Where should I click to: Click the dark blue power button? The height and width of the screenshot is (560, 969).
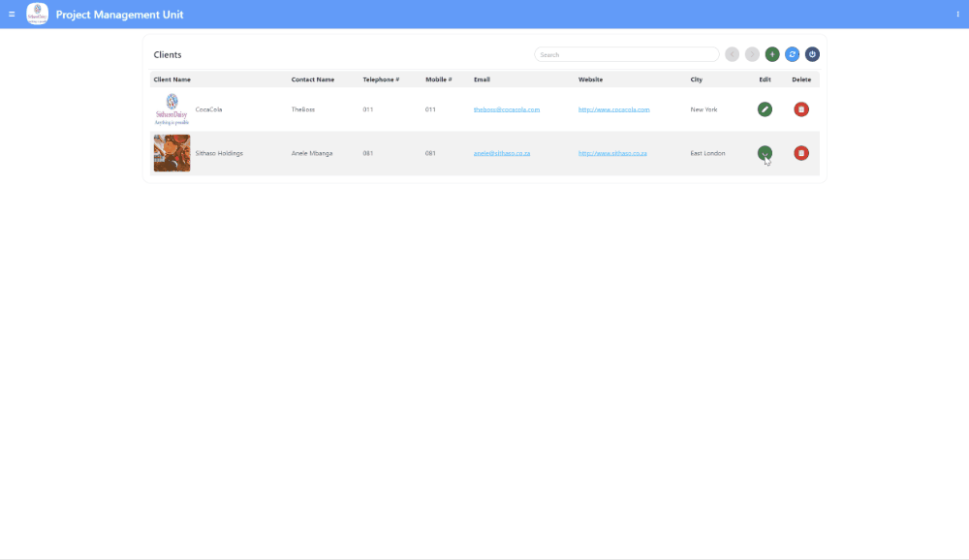[x=812, y=54]
